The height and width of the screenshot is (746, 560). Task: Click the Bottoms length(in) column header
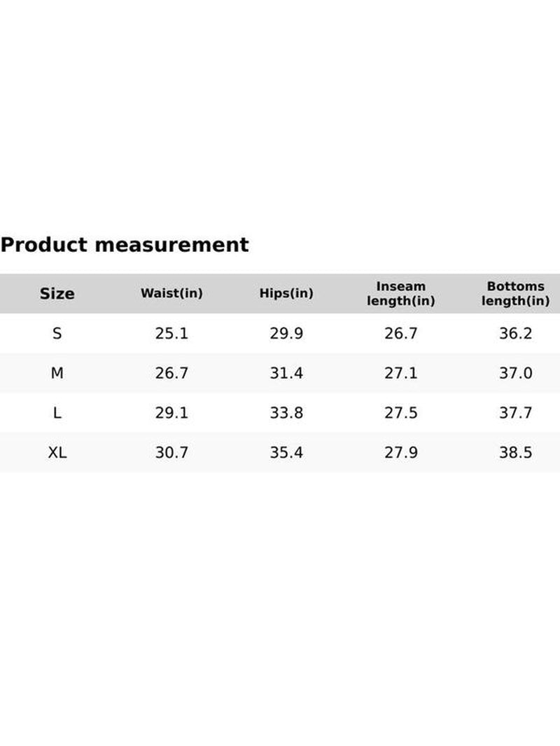click(516, 294)
